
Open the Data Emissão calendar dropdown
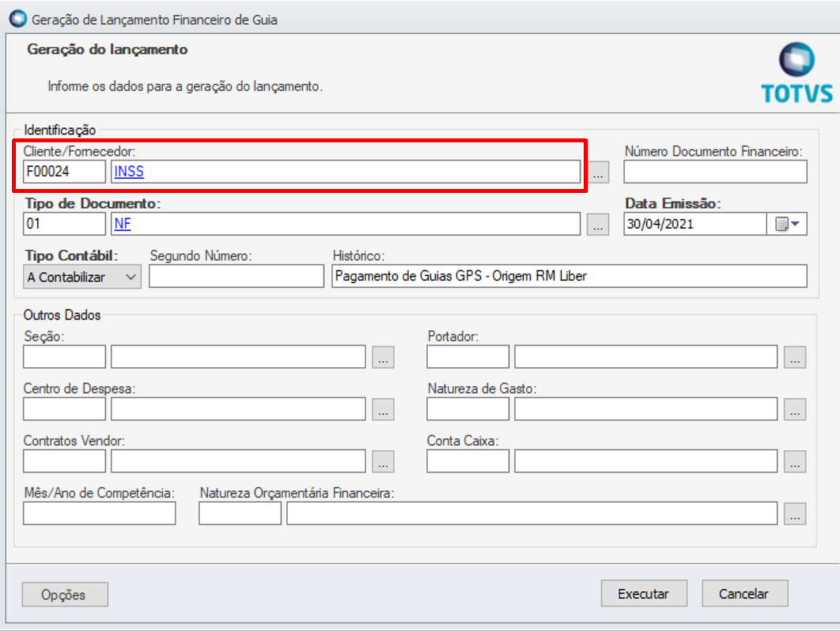[x=787, y=224]
